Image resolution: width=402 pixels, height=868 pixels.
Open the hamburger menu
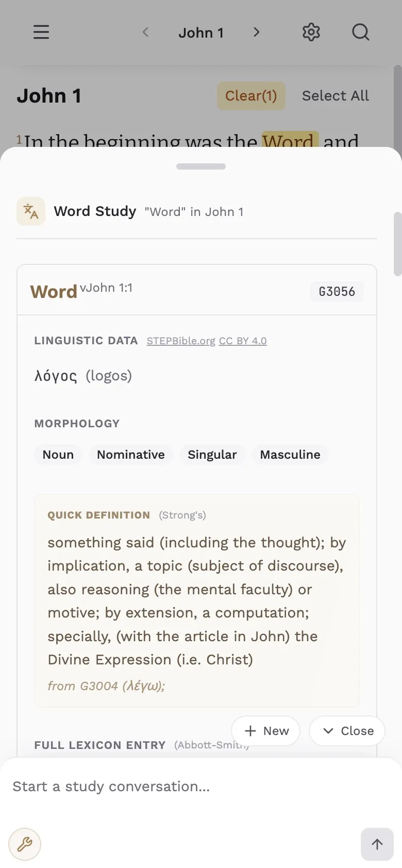[x=41, y=32]
